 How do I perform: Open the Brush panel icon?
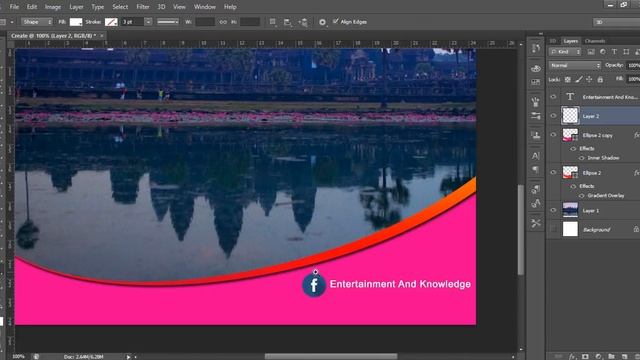(536, 102)
